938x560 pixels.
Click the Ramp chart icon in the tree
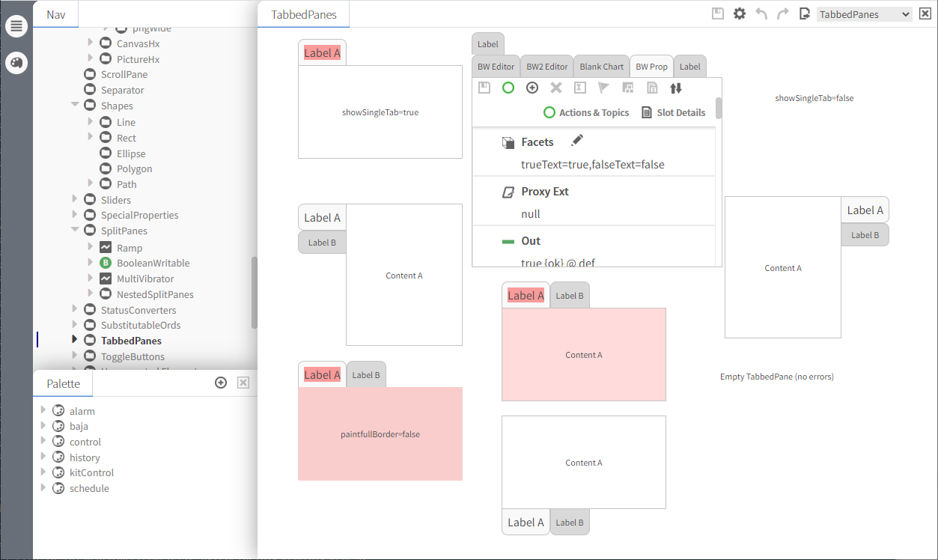click(x=106, y=247)
